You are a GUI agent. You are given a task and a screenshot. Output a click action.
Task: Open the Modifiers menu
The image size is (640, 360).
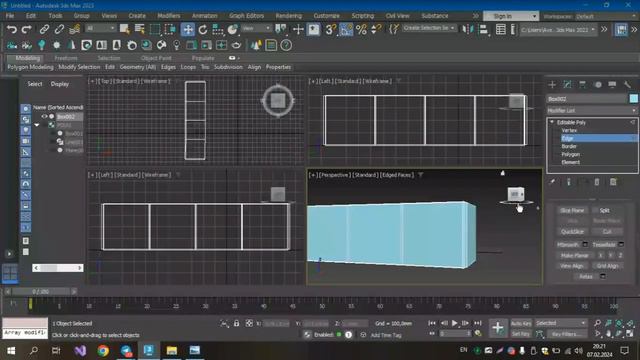click(169, 16)
